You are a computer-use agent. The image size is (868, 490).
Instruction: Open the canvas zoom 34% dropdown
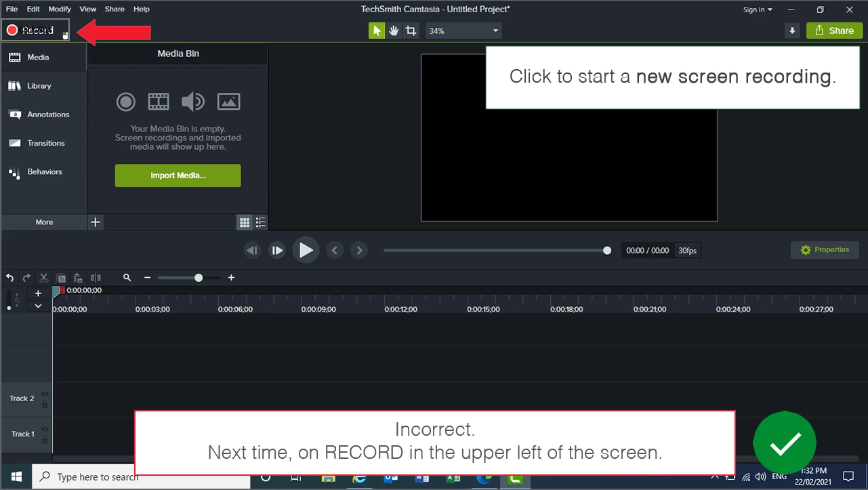(464, 30)
